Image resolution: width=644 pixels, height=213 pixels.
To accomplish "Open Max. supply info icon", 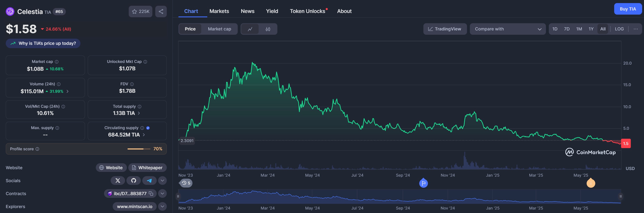I will (57, 128).
